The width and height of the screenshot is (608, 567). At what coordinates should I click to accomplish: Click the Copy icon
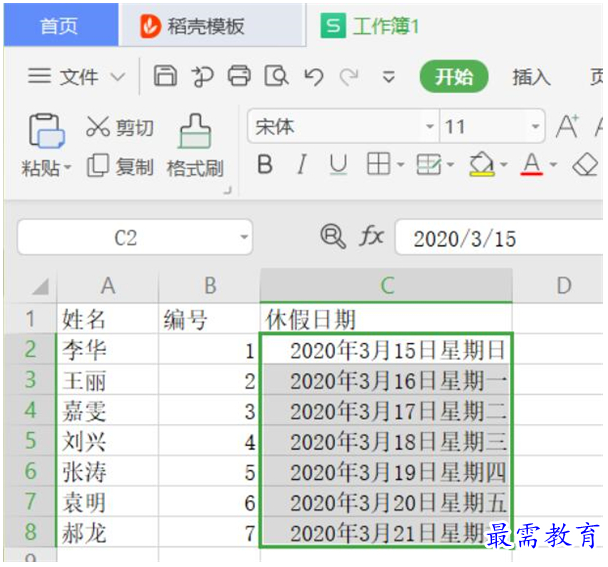tap(97, 165)
